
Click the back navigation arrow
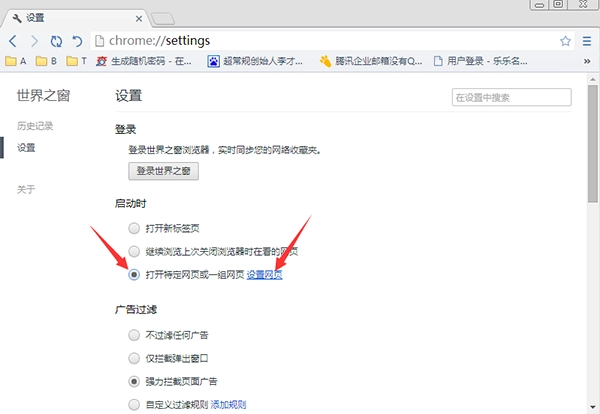click(13, 41)
